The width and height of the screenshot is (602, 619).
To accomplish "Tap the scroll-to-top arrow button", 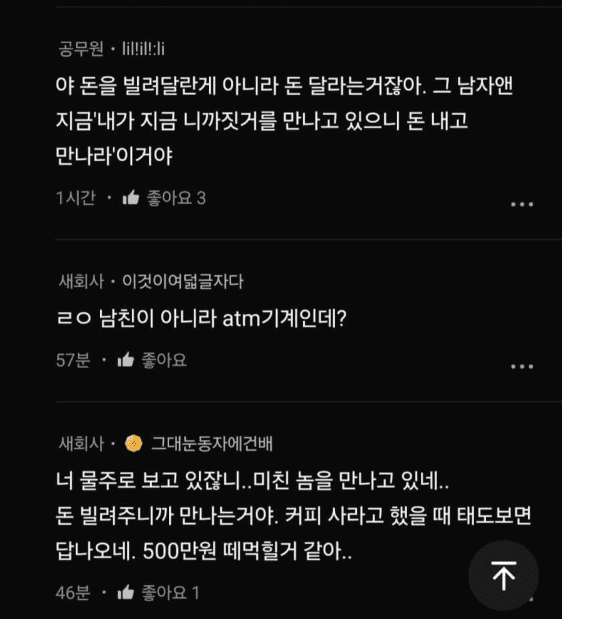I will point(503,575).
